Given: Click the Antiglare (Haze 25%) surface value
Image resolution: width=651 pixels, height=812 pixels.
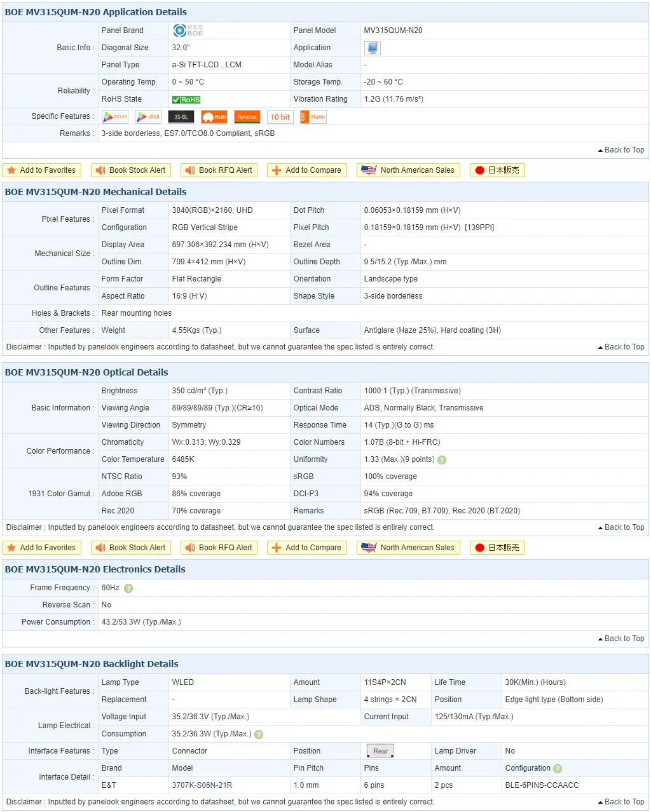Looking at the screenshot, I should (433, 330).
